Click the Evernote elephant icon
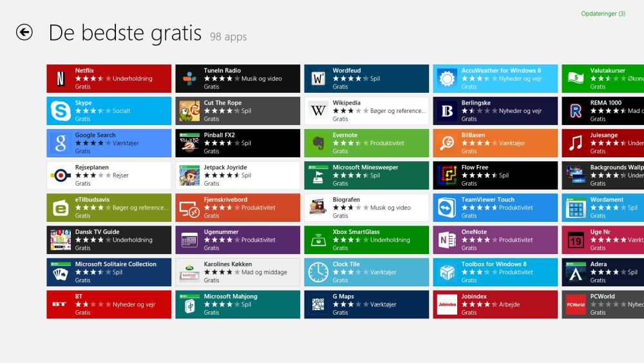Screen dimensions: 644x363 tap(318, 143)
